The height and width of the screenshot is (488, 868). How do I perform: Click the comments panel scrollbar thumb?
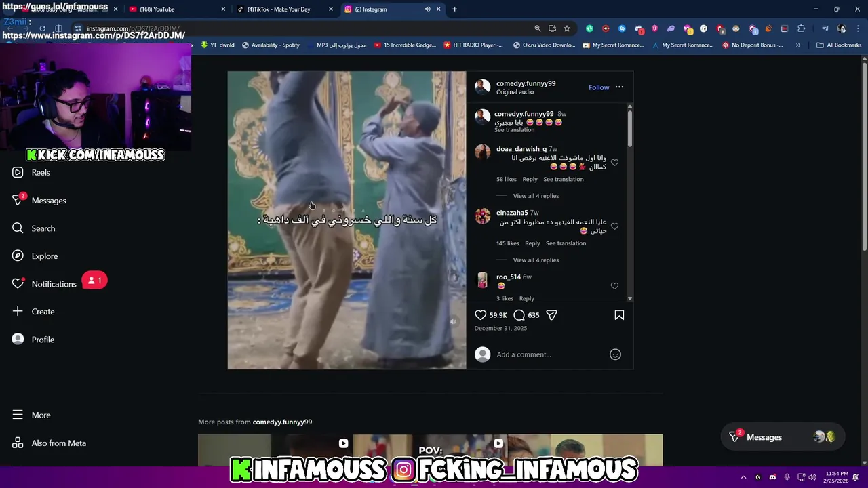(629, 127)
